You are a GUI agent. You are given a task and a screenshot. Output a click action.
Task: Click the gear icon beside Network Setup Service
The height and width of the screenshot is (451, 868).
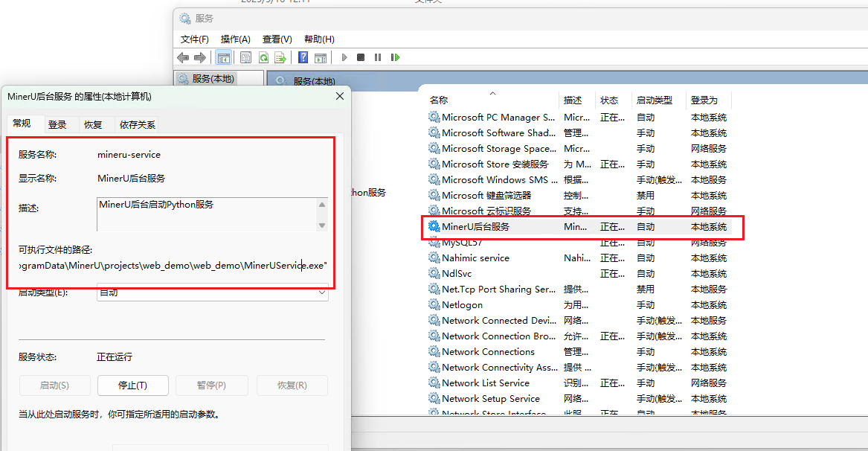(x=434, y=398)
